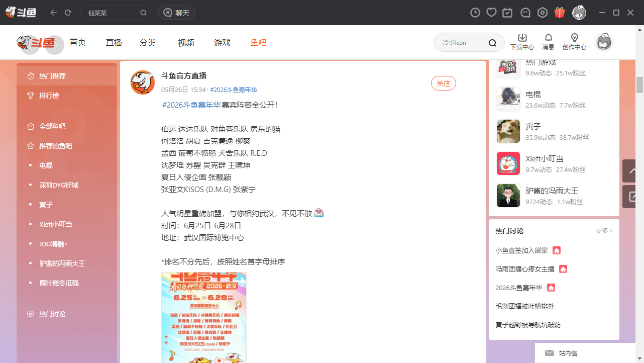The height and width of the screenshot is (363, 644).
Task: Open the chat bubble icon in title bar
Action: (x=525, y=13)
